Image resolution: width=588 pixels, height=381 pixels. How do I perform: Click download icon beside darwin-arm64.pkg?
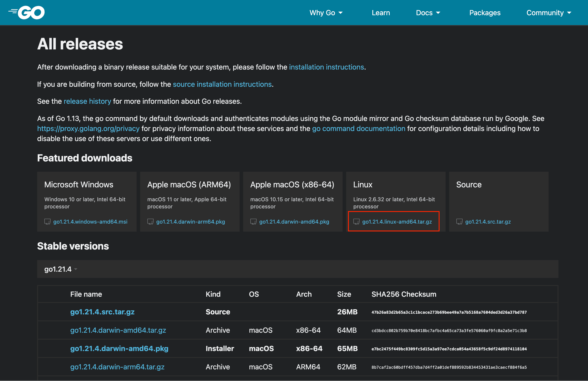pos(150,222)
